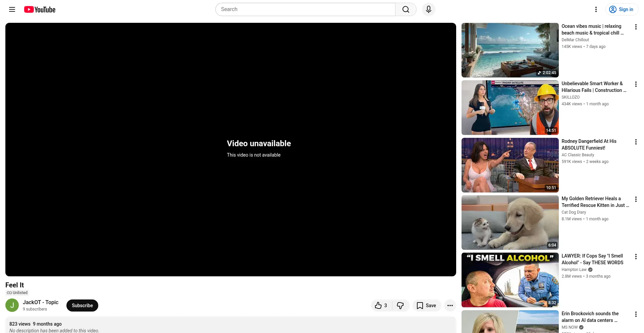
Task: Focus the Search input field
Action: click(305, 9)
